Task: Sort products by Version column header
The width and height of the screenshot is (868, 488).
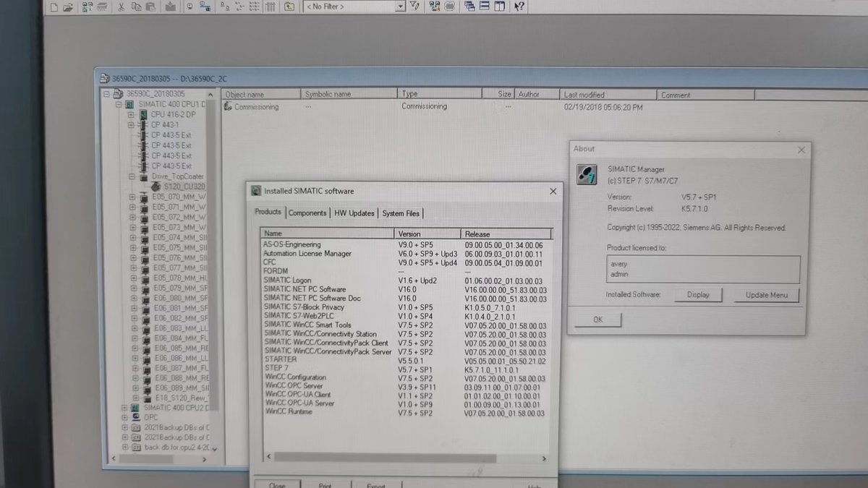Action: click(427, 234)
